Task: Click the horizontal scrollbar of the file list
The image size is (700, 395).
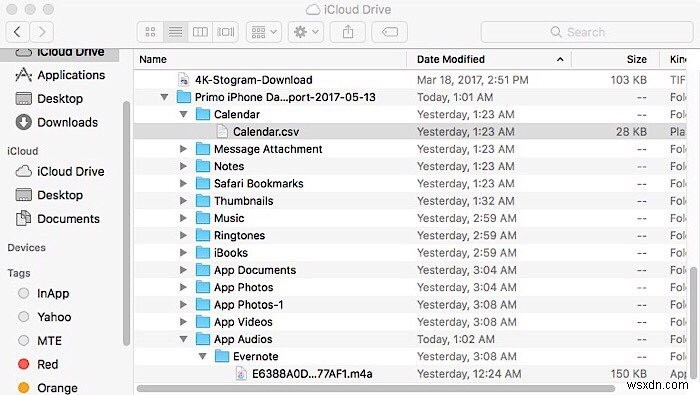Action: [376, 389]
